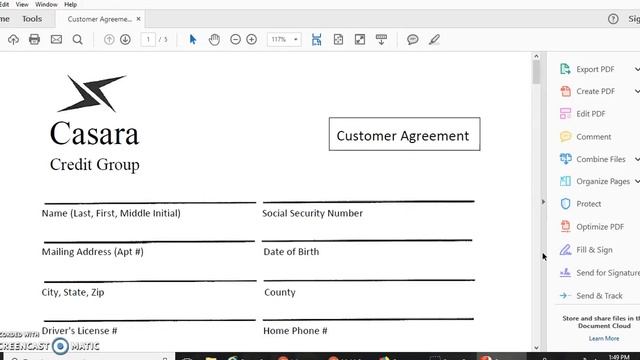
Task: Click the Home Phone # label
Action: click(295, 331)
